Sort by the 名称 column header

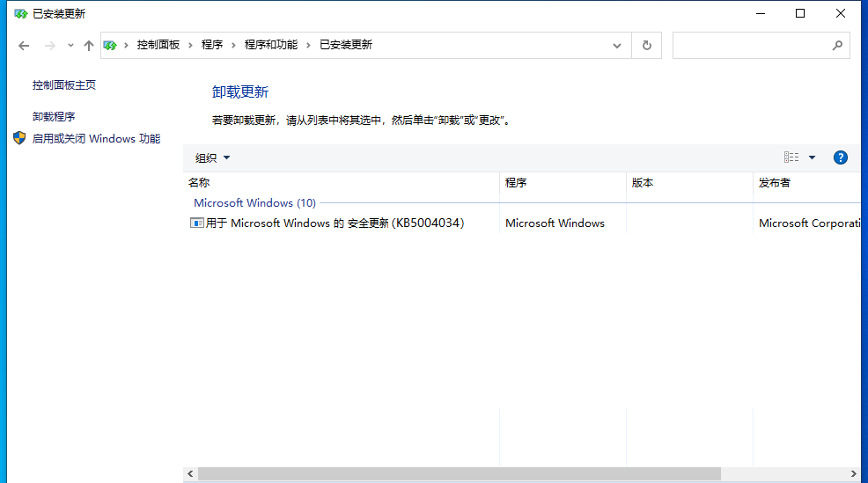[341, 183]
